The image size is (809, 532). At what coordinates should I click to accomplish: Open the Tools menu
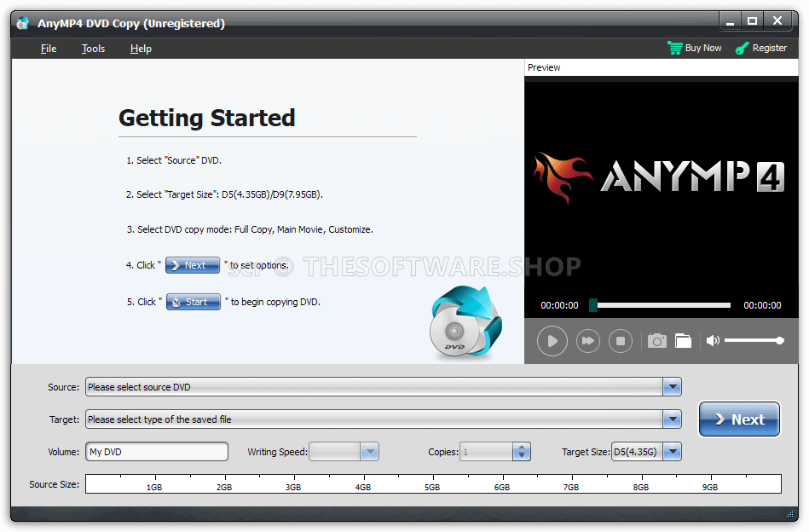point(93,49)
